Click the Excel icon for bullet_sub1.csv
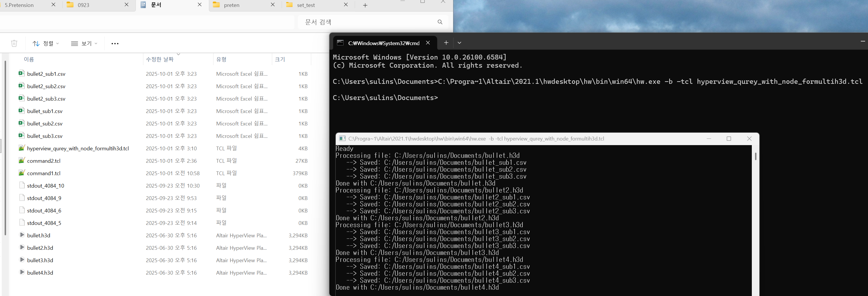 [22, 111]
